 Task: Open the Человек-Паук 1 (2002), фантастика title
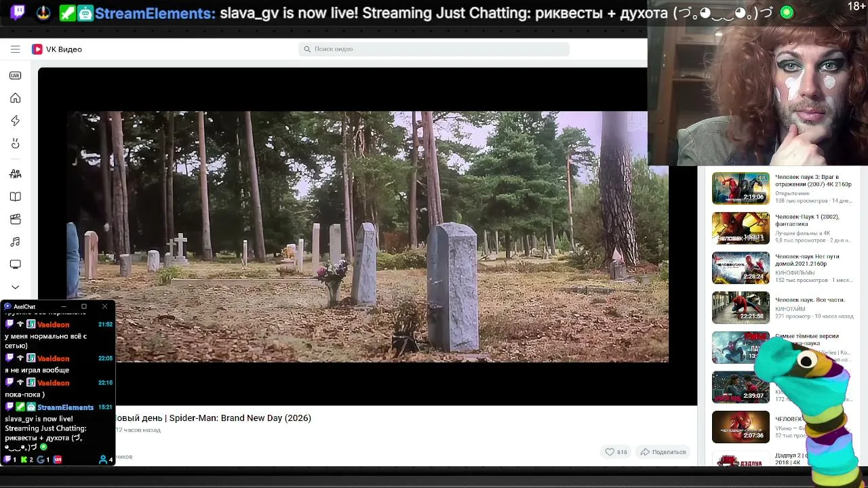click(807, 220)
